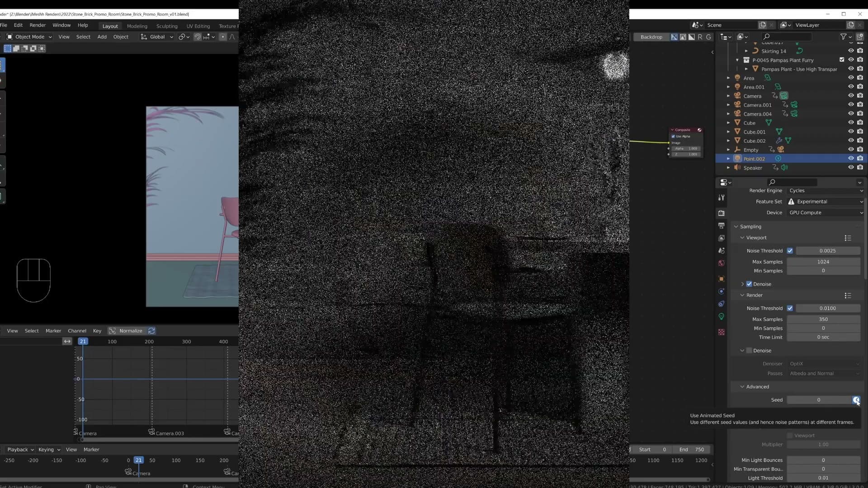The height and width of the screenshot is (488, 868).
Task: Click the Color and Alpha backdrop channel icon
Action: 675,37
